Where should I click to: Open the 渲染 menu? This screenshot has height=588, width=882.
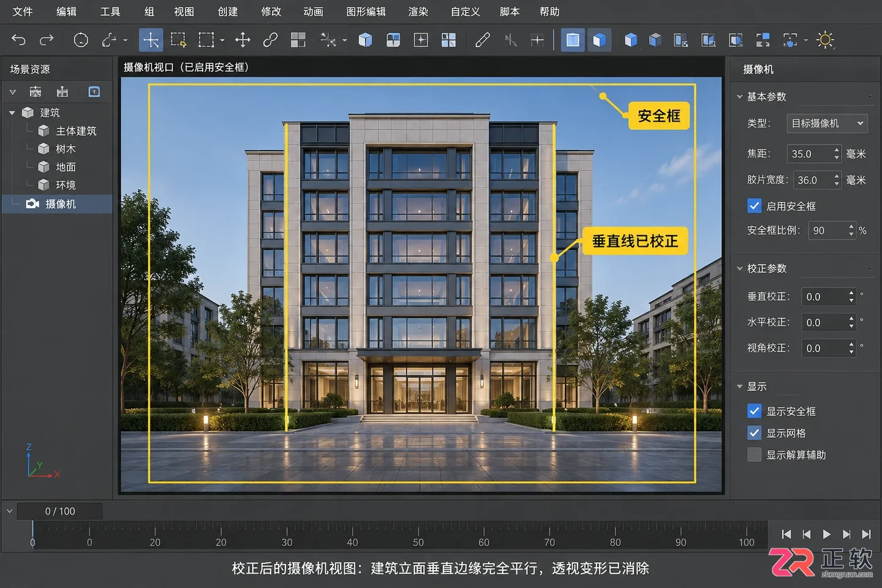click(418, 12)
